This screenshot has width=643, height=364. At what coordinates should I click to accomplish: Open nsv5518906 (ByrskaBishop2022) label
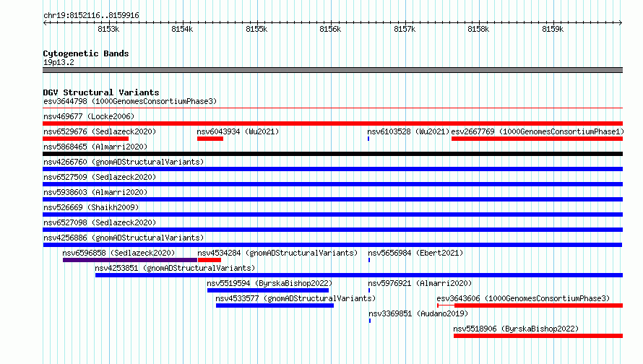pos(516,329)
